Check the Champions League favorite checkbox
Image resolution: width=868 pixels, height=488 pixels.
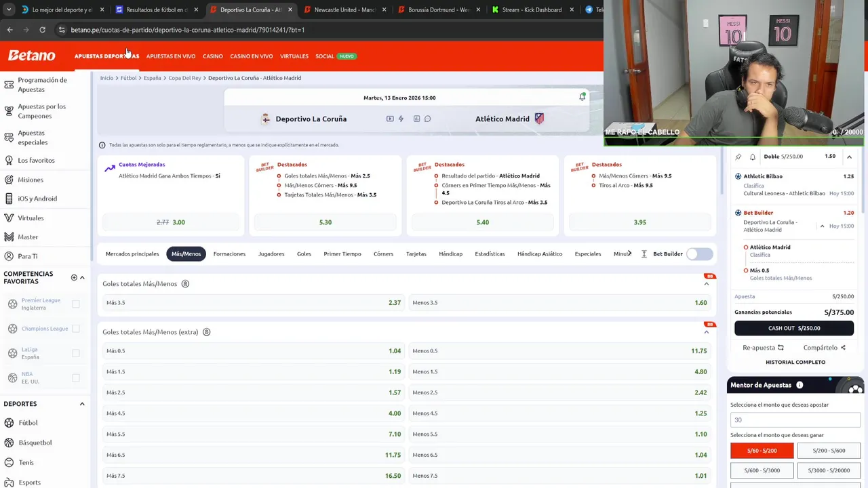(x=76, y=329)
